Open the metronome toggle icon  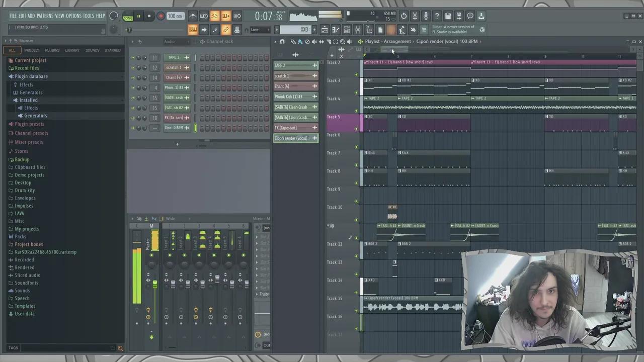(x=193, y=16)
